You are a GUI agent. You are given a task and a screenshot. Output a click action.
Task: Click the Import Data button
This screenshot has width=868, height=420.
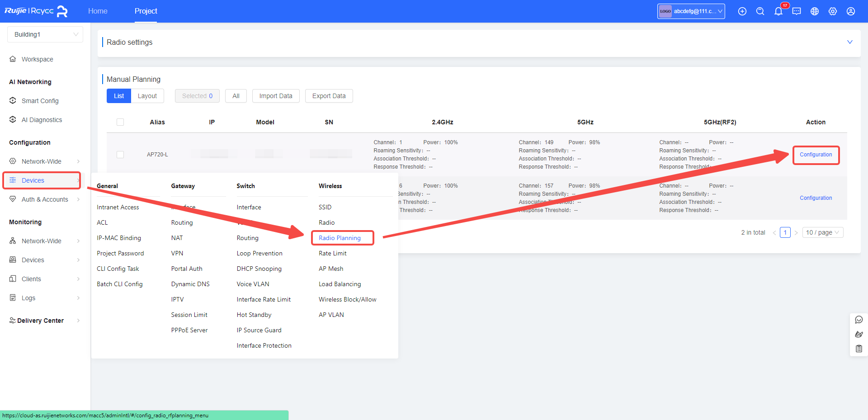(x=275, y=96)
